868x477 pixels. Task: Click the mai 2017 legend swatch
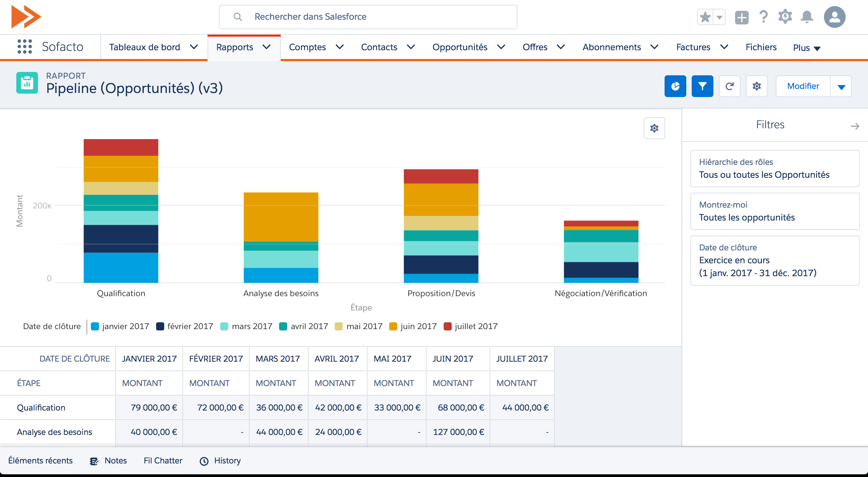(x=339, y=326)
